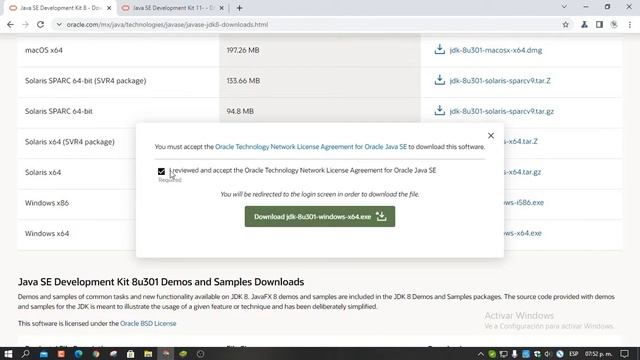Open the Chrome labs flask icon

tap(584, 24)
